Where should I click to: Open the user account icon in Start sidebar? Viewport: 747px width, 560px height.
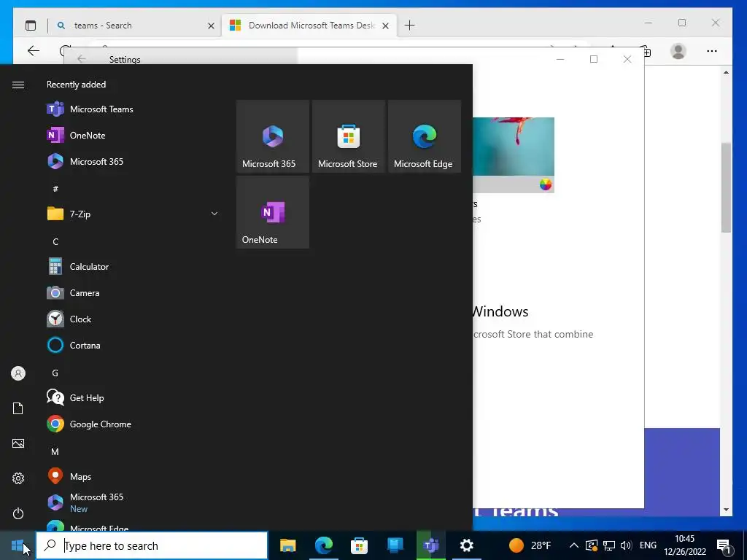pos(18,373)
